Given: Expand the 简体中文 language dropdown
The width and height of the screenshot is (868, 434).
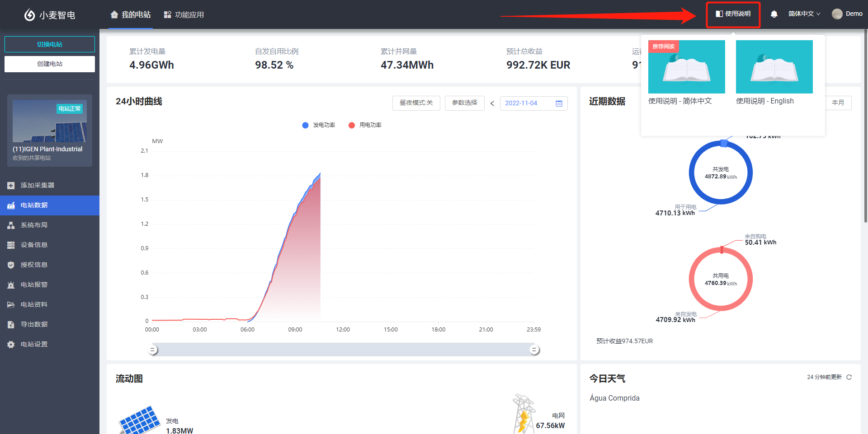Looking at the screenshot, I should pyautogui.click(x=804, y=14).
